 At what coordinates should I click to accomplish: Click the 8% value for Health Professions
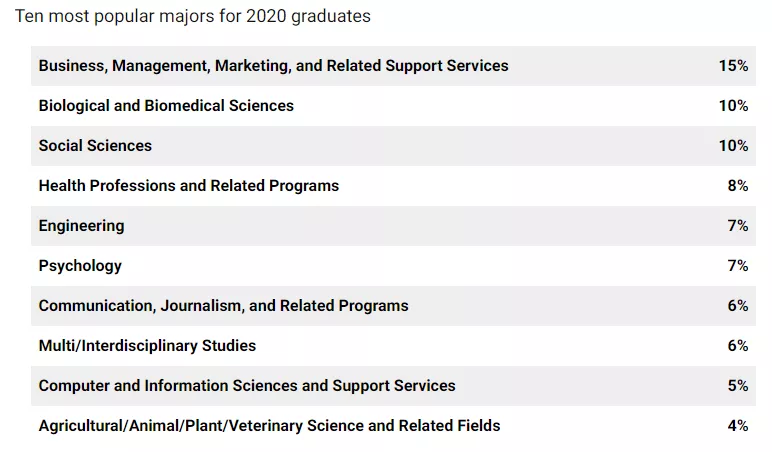click(x=738, y=186)
